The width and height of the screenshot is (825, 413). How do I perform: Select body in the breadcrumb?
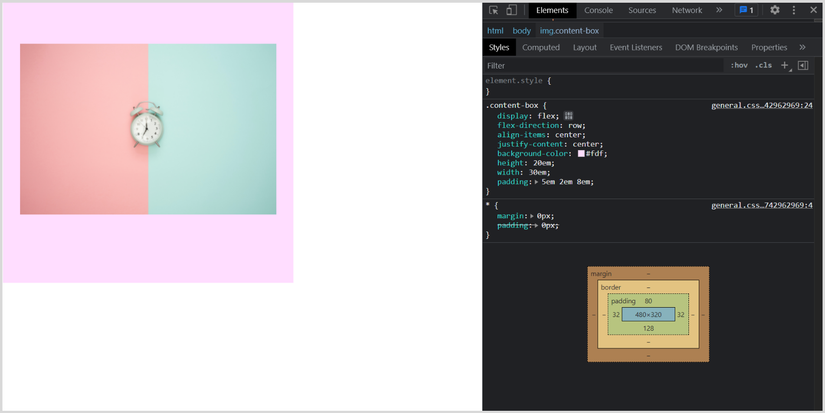tap(521, 31)
